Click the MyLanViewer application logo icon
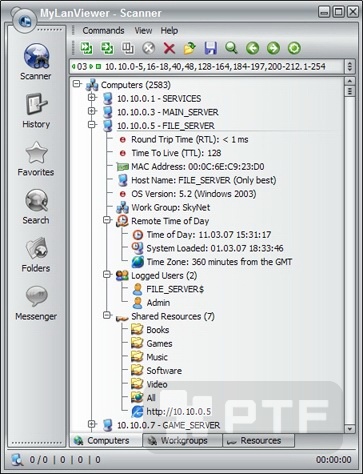This screenshot has height=474, width=363. [x=24, y=21]
